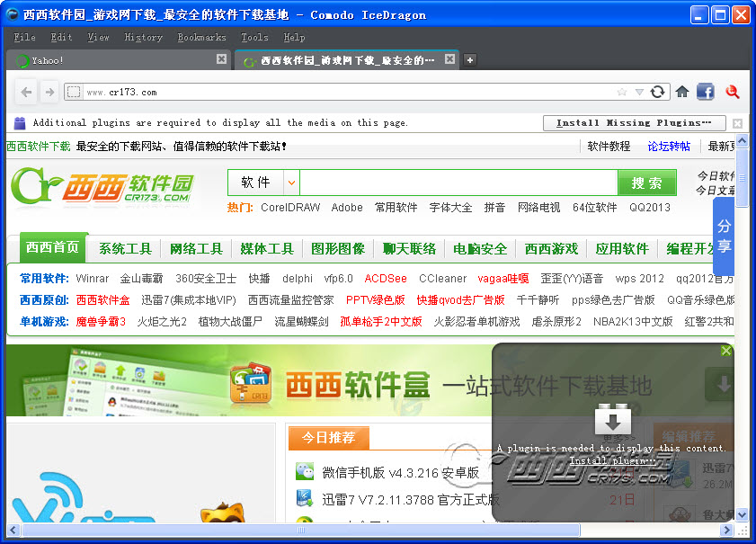Click the horizontal scrollbar left arrow
This screenshot has height=544, width=756.
coord(13,530)
